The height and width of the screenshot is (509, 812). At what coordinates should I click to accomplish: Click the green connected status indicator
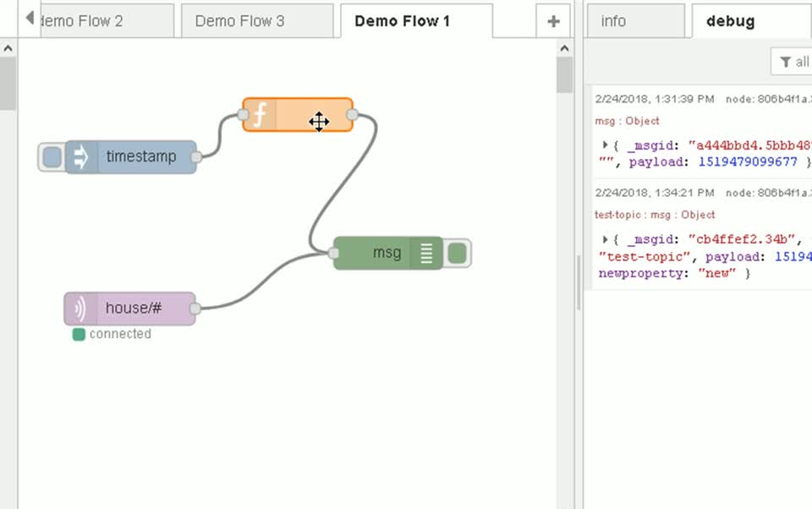pos(78,334)
